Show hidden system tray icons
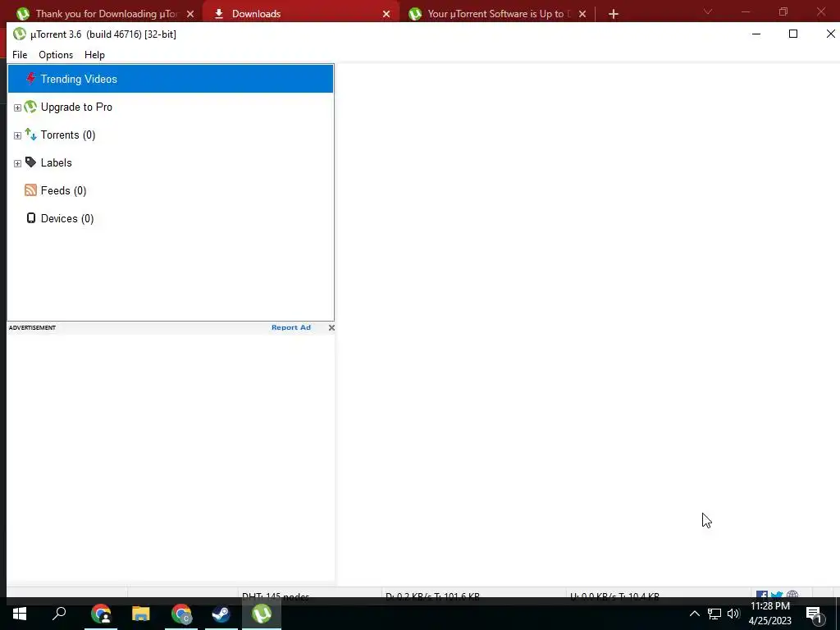Viewport: 840px width, 630px height. (694, 614)
